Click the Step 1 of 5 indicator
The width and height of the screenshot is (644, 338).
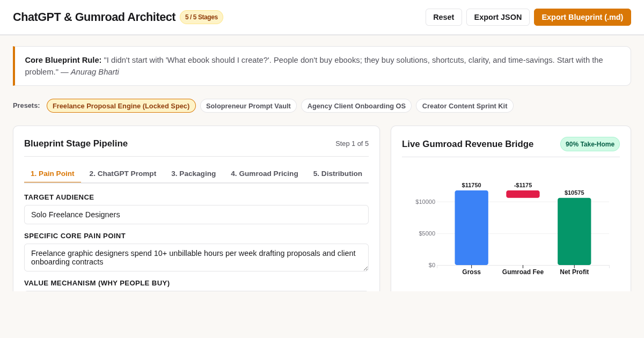click(x=352, y=144)
